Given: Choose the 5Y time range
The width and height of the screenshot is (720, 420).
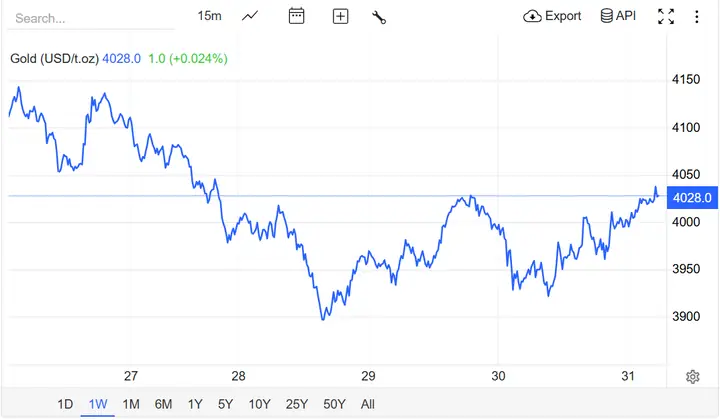Looking at the screenshot, I should [225, 404].
